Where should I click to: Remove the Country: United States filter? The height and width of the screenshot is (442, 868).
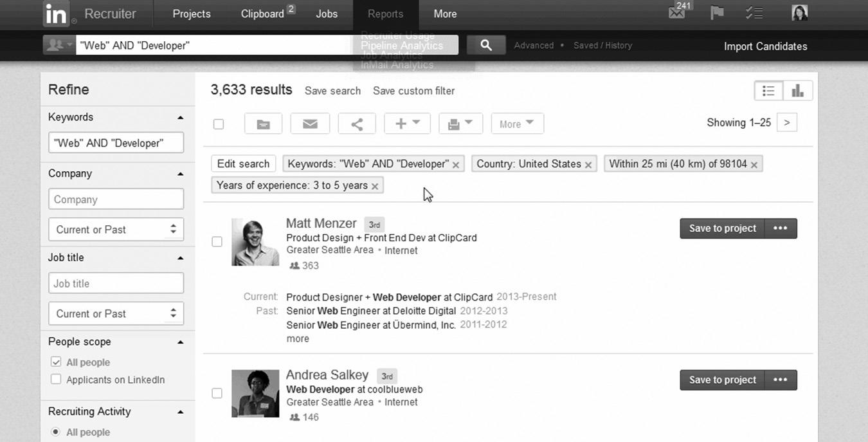pos(588,165)
